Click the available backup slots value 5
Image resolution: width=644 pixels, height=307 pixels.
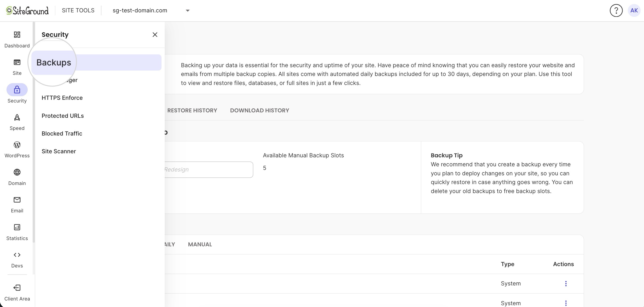click(x=264, y=168)
